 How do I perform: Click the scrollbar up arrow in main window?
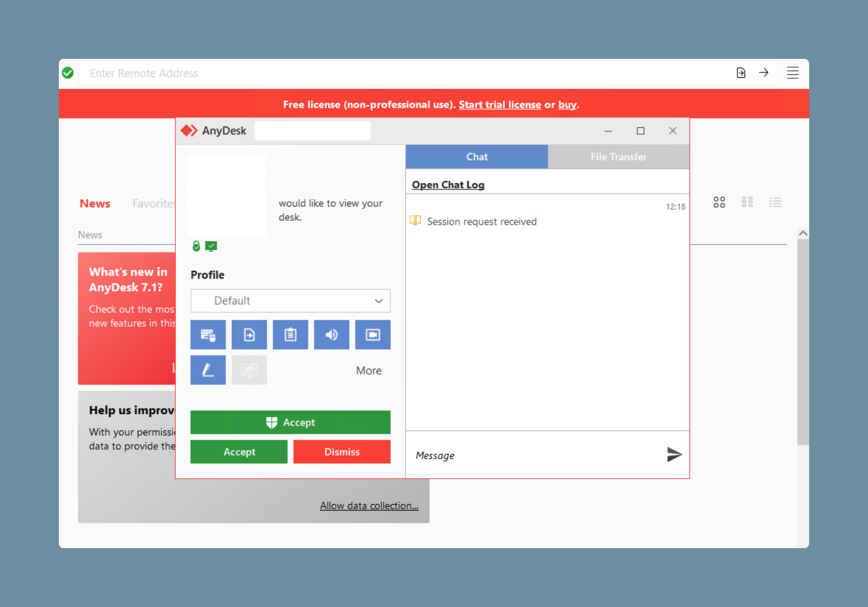803,233
